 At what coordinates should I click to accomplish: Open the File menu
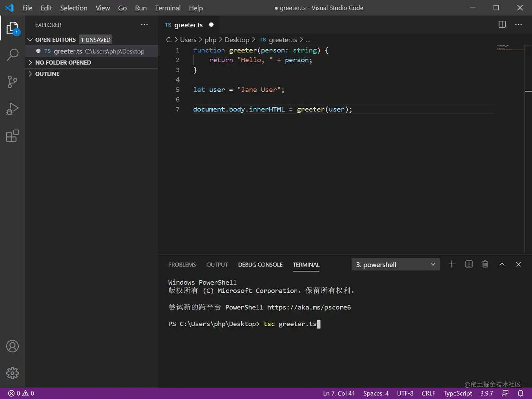tap(27, 8)
